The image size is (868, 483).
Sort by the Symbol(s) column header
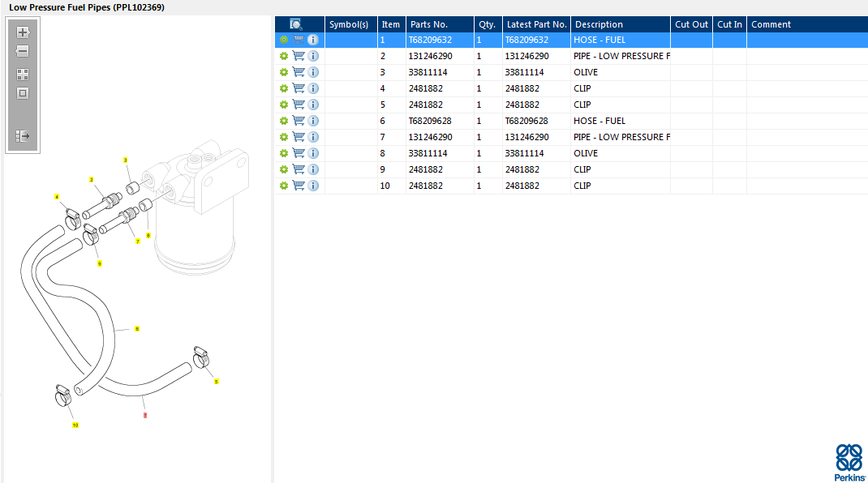tap(351, 24)
